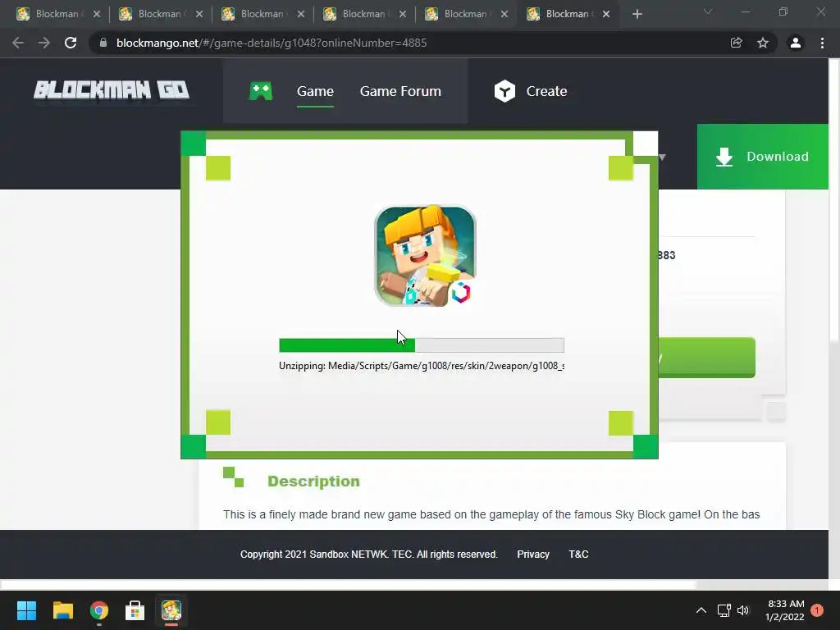Bookmark this page with star icon

763,43
